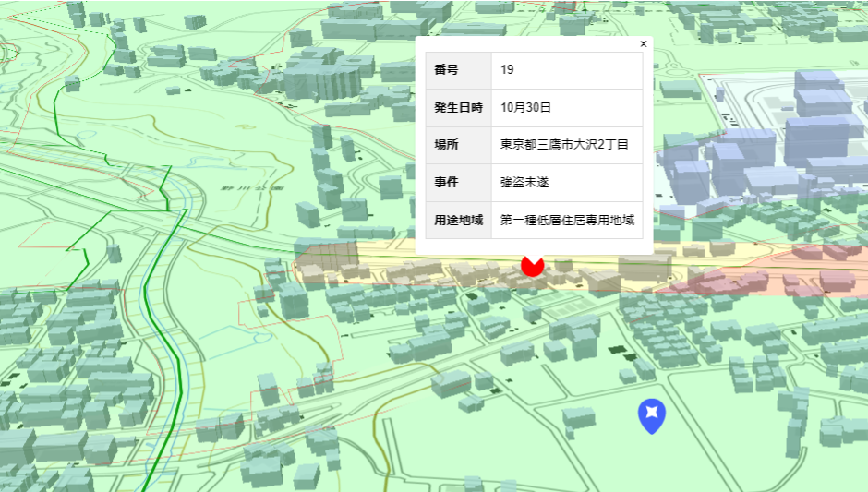
Task: Click the zoning value 第一種低層住居専用地域
Action: tap(567, 221)
